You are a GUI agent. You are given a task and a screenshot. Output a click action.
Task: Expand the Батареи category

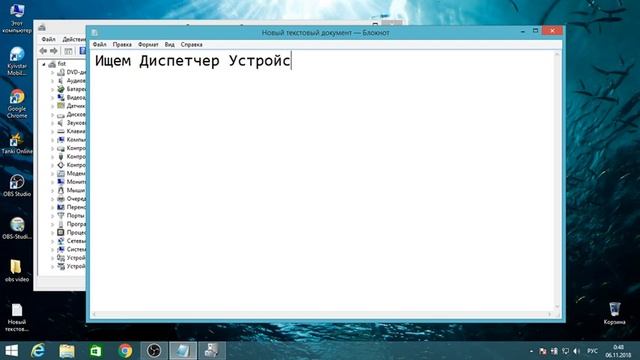point(52,89)
